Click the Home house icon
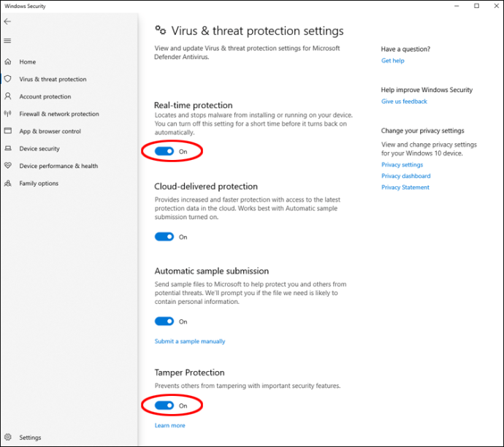This screenshot has width=504, height=447. [7, 62]
